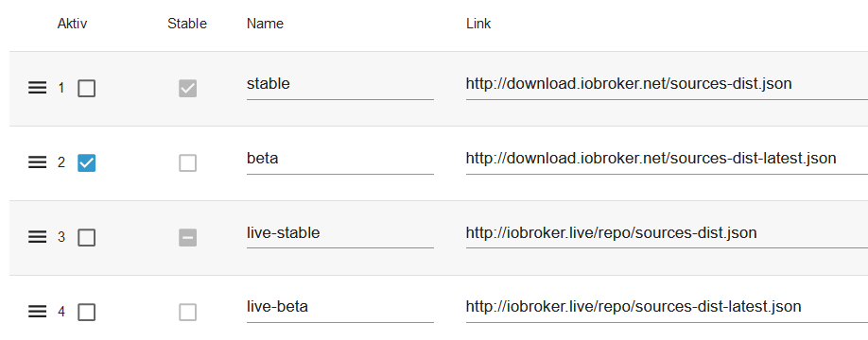Screen dimensions: 868x340
Task: Activate the live-stable repository checkbox
Action: (x=86, y=238)
